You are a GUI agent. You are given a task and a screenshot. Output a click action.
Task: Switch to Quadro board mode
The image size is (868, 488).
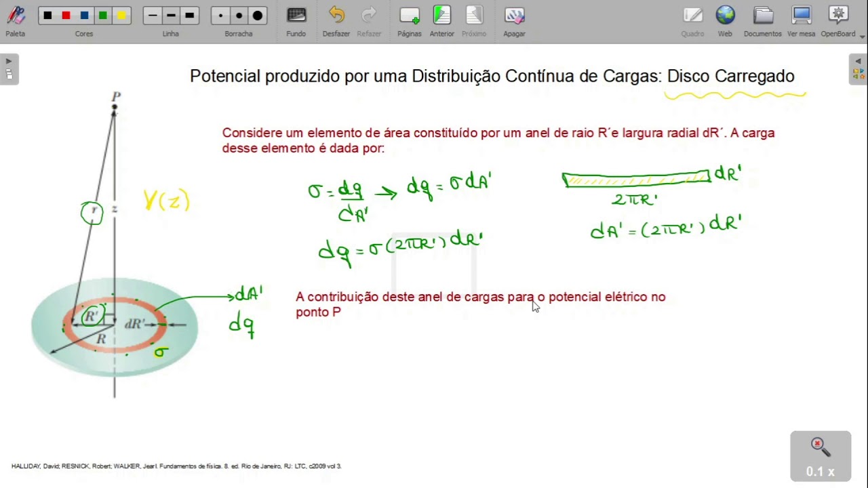click(692, 21)
